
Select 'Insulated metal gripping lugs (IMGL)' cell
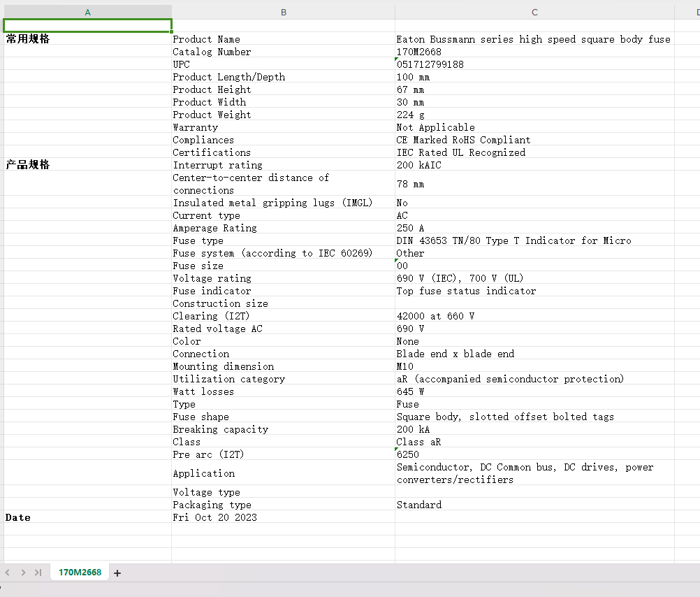point(284,203)
